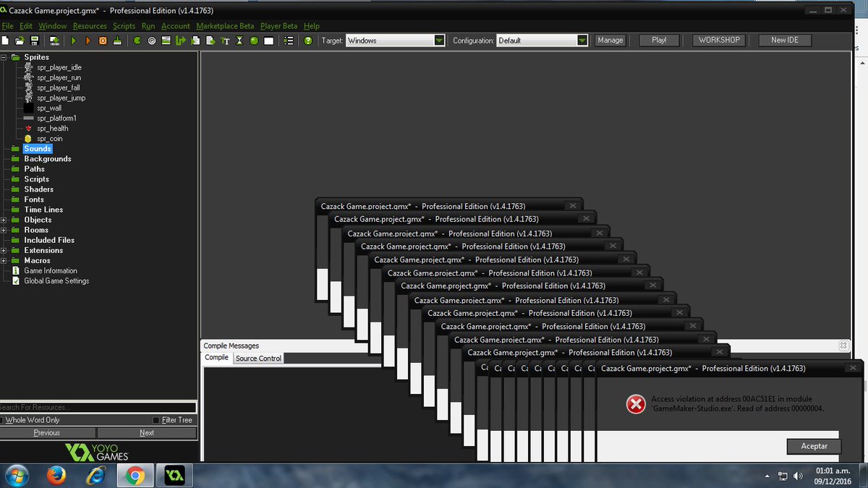Open the Scripts menu

click(x=124, y=26)
